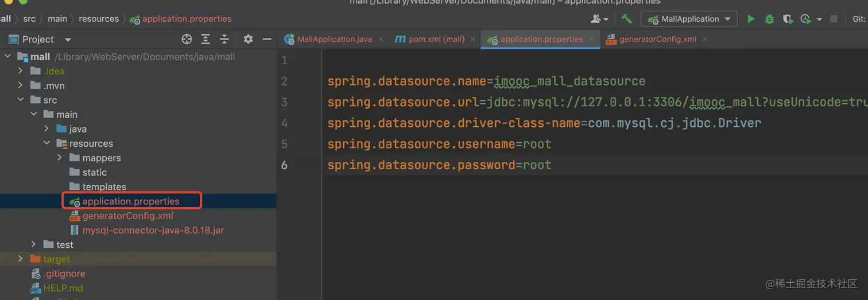Collapse the resources folder
This screenshot has width=868, height=300.
46,143
